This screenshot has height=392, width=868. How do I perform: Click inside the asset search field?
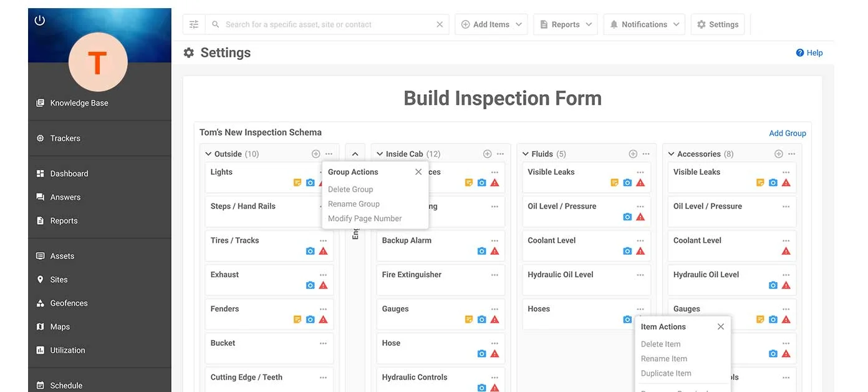coord(312,24)
